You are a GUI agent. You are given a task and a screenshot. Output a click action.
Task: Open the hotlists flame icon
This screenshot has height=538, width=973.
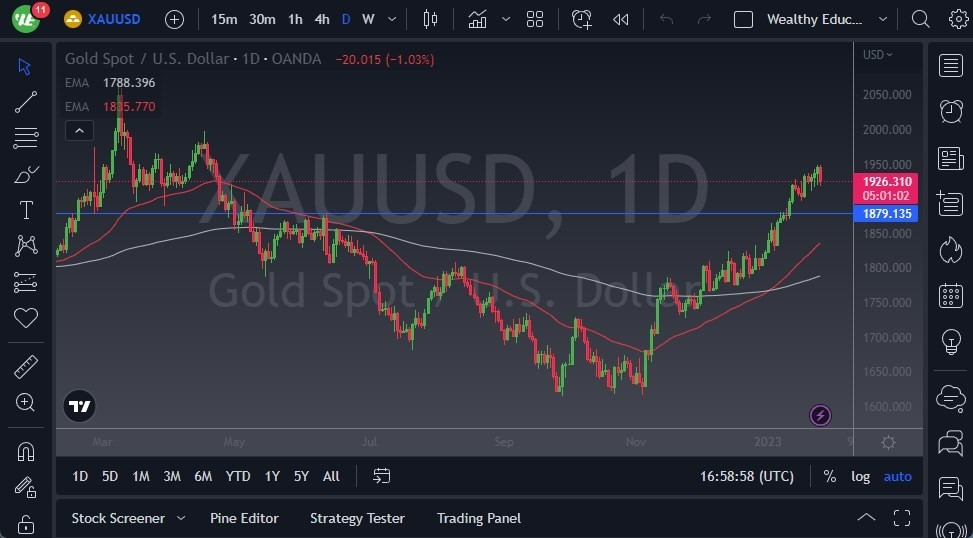pos(951,249)
